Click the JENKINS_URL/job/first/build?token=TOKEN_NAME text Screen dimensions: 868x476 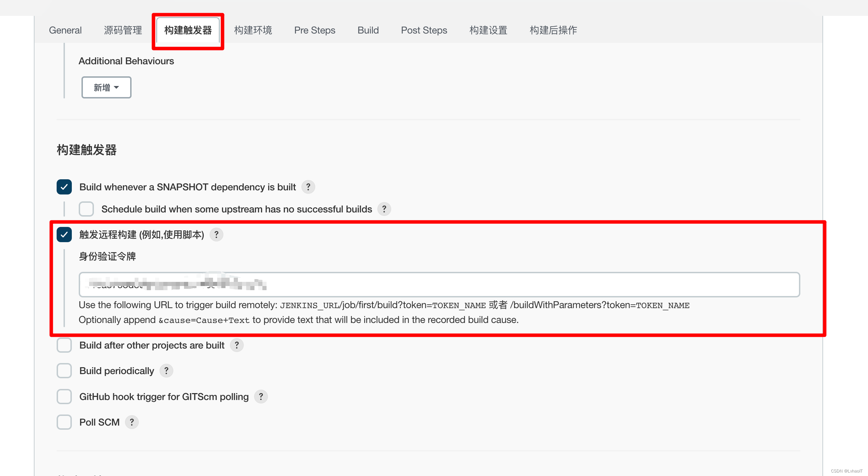383,305
